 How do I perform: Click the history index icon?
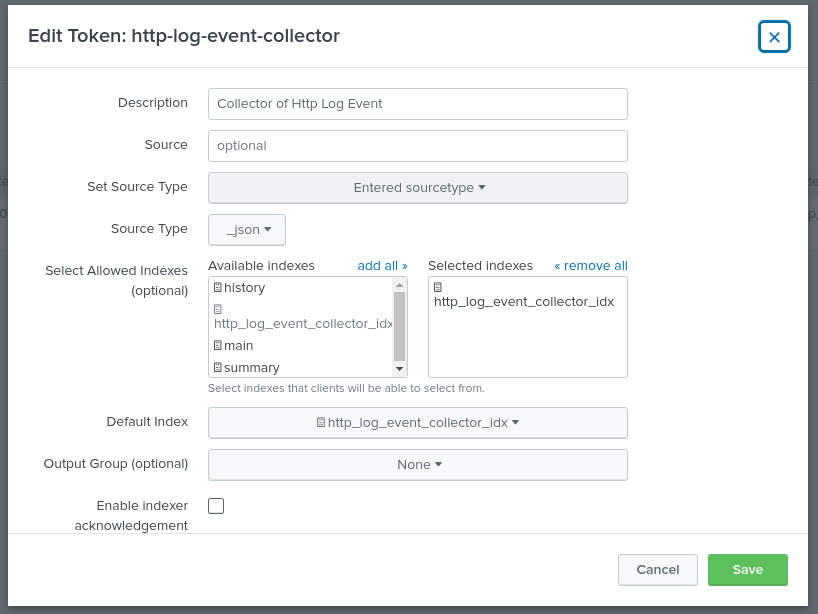[x=218, y=288]
